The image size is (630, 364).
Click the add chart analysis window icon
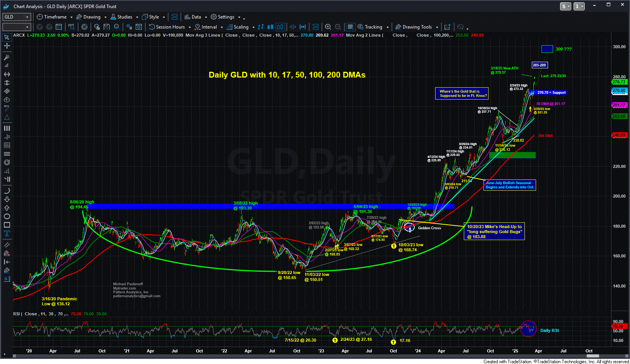click(447, 27)
